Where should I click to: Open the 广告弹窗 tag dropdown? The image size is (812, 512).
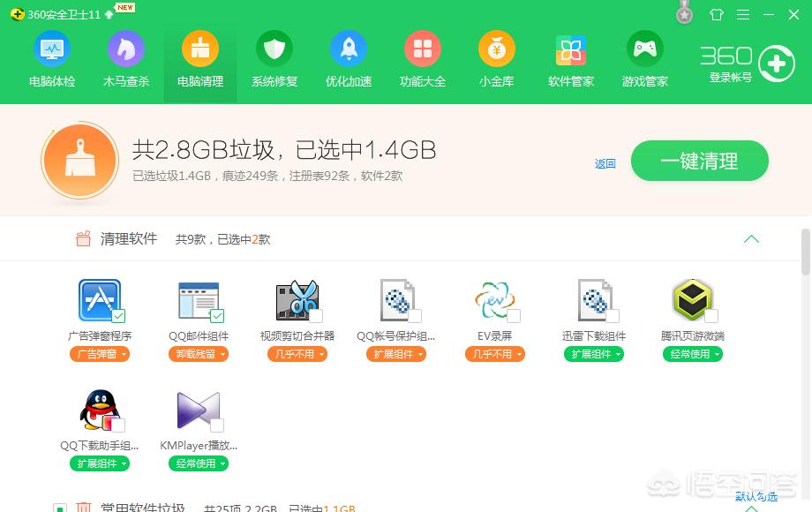(100, 354)
